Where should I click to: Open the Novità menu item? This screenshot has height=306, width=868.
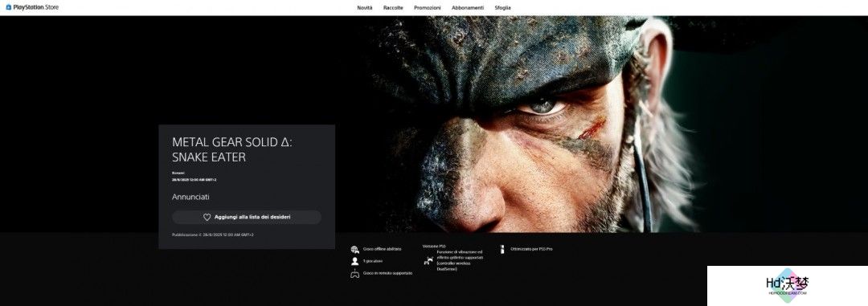365,8
